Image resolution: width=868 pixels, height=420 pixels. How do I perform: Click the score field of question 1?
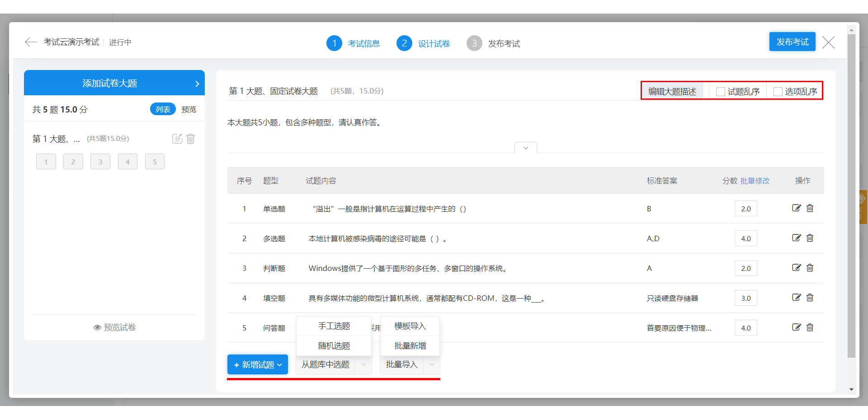click(745, 209)
